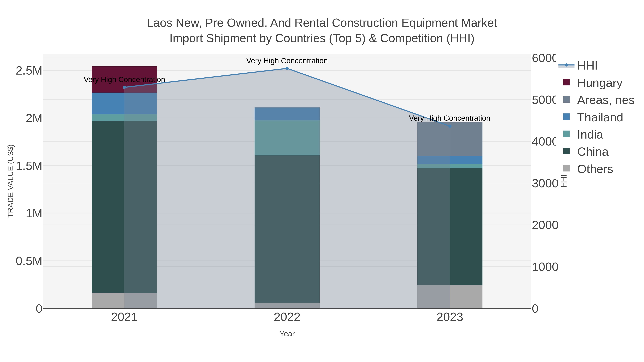Click the China dark green legend swatch

[x=567, y=151]
